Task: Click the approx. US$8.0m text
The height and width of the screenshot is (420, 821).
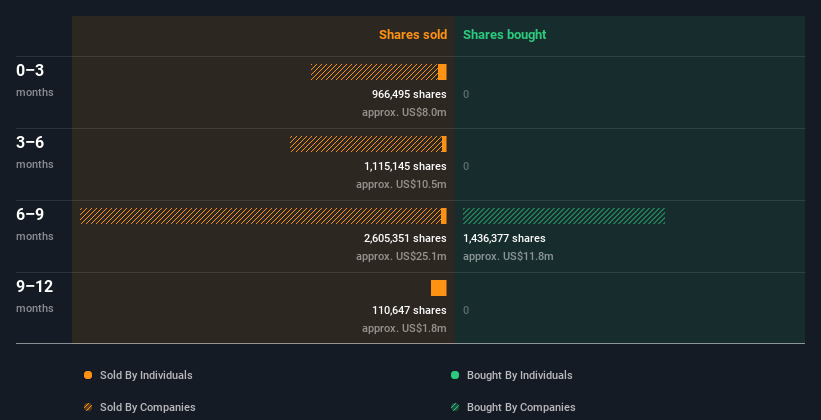Action: pyautogui.click(x=404, y=113)
